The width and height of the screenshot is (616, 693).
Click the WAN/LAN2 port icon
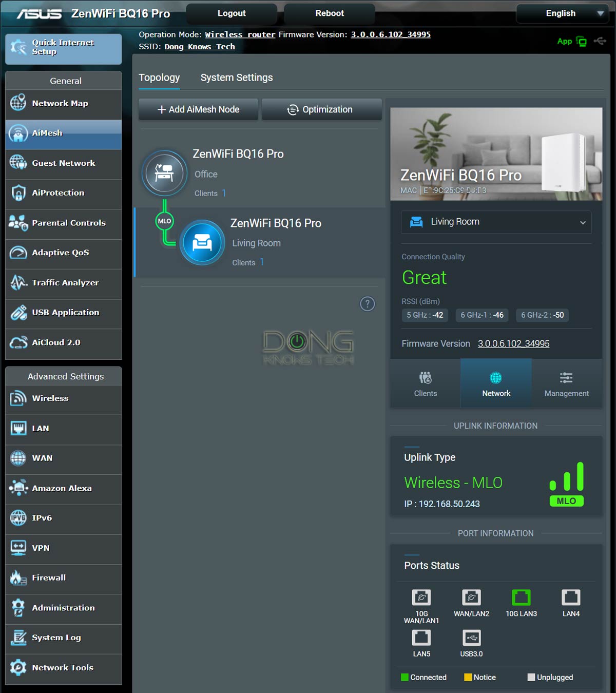[x=471, y=598]
